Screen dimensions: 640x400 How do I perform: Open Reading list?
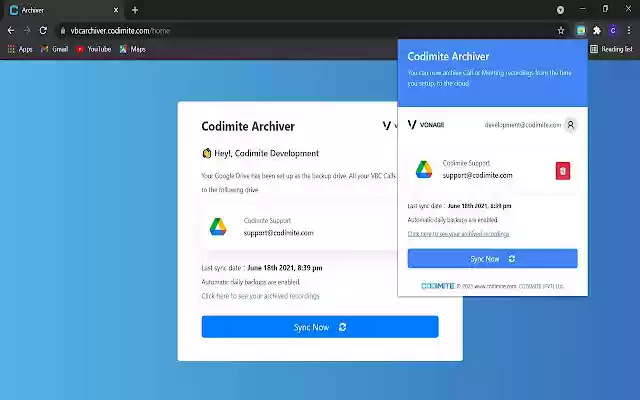(611, 49)
